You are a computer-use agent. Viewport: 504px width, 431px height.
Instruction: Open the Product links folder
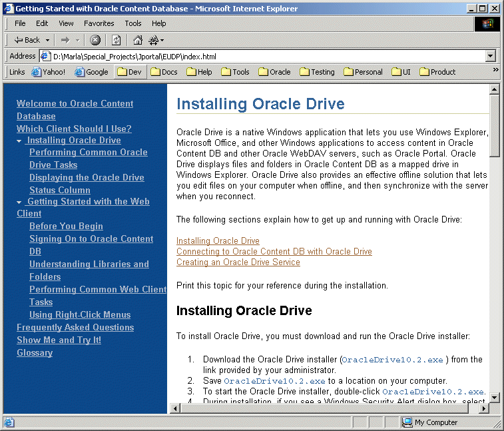coord(437,72)
